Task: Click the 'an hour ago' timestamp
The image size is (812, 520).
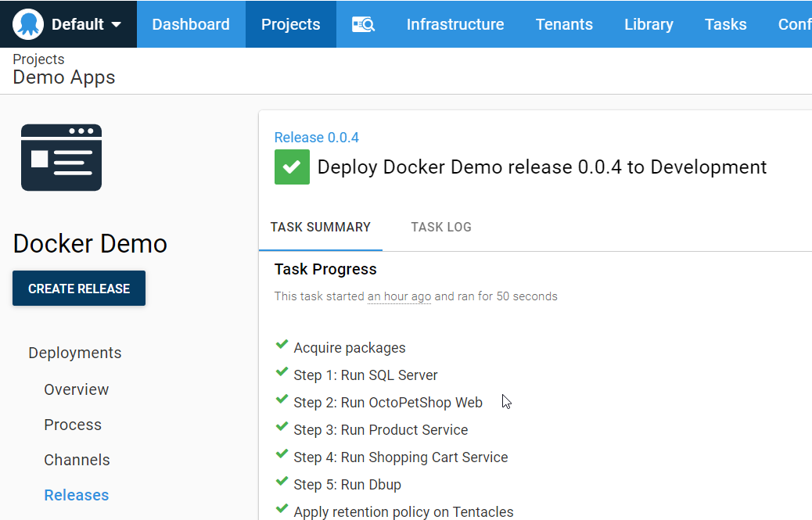Action: point(399,296)
